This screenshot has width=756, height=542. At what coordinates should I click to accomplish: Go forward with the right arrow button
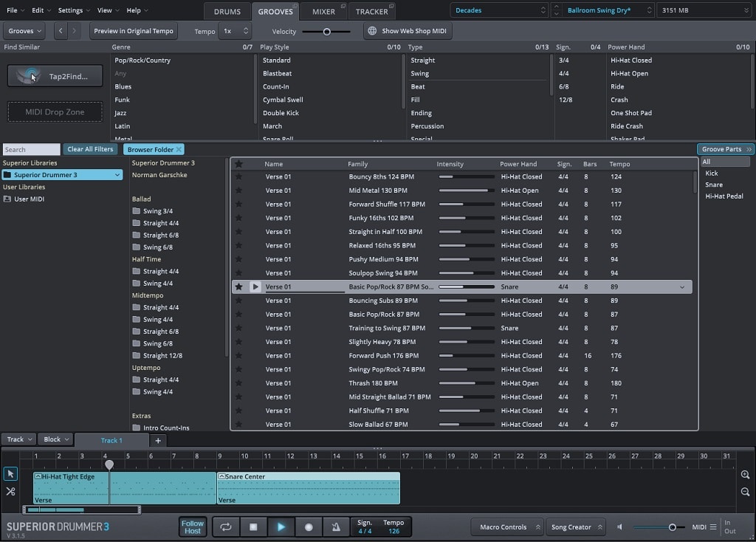74,31
